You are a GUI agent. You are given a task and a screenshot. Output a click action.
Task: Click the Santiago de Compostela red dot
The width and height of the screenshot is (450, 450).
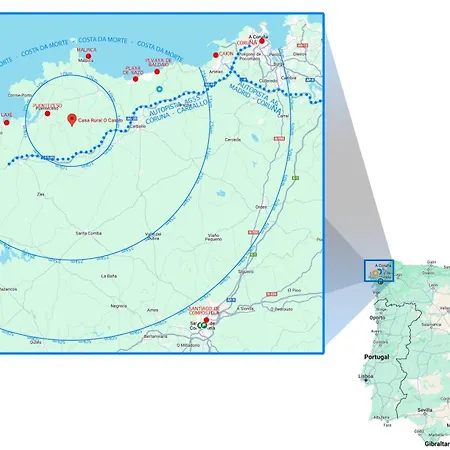click(x=206, y=320)
